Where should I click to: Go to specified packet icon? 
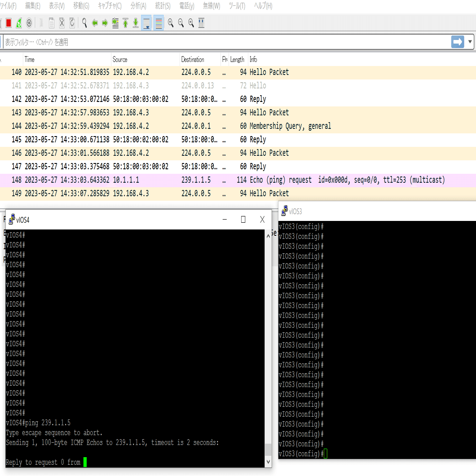click(x=115, y=23)
